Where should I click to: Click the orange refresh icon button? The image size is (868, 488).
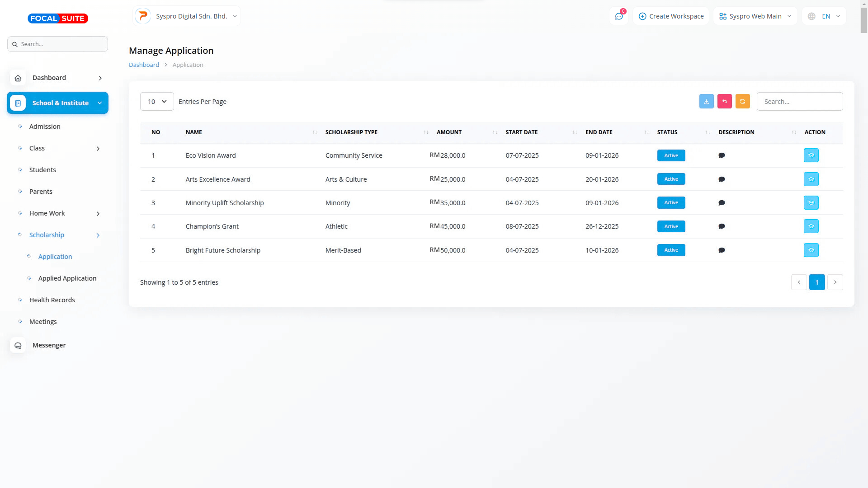tap(742, 101)
